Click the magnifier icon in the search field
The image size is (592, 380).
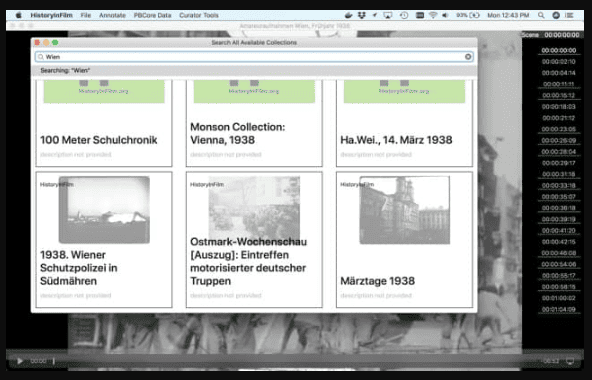click(x=40, y=57)
